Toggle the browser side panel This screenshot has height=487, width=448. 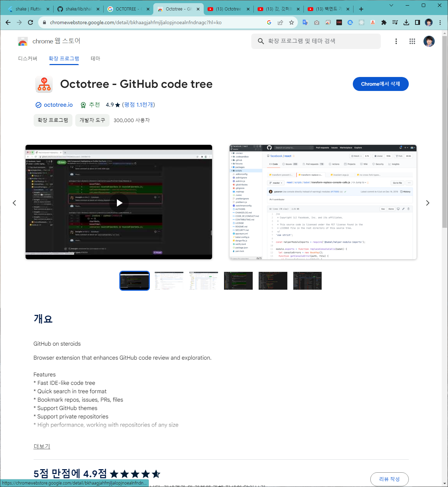point(418,22)
